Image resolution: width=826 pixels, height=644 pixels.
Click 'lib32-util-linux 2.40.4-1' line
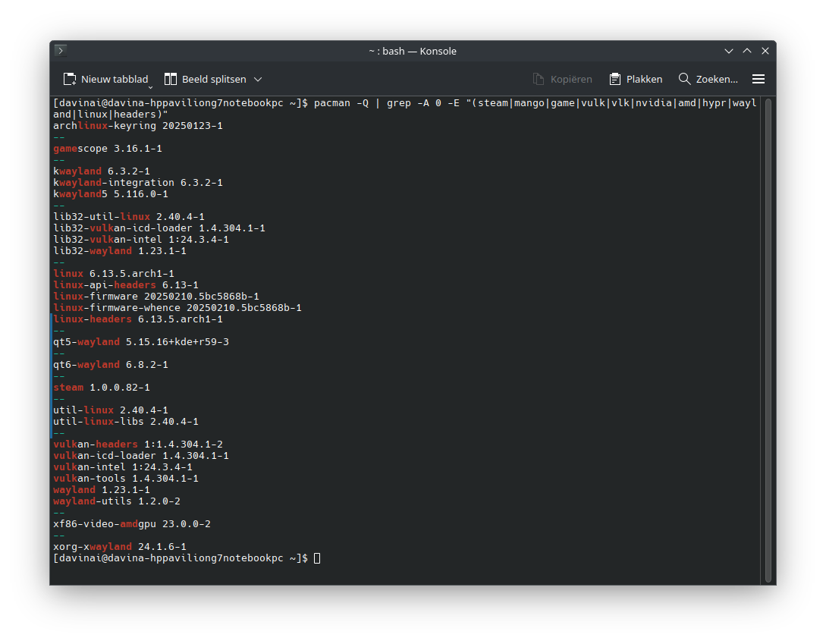128,217
